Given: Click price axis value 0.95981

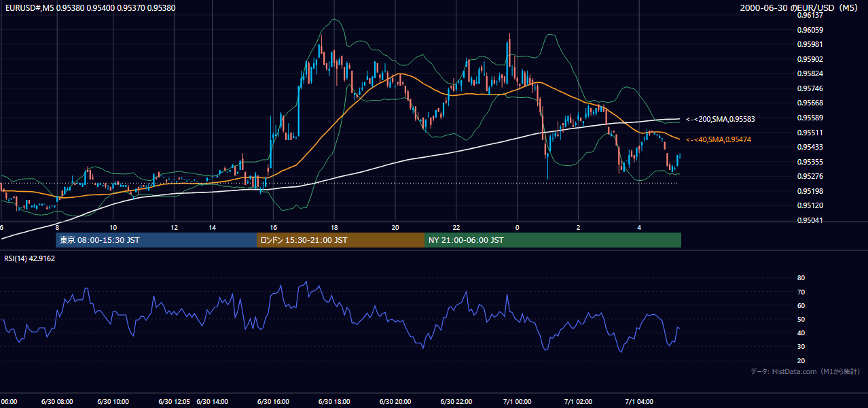Looking at the screenshot, I should coord(810,45).
